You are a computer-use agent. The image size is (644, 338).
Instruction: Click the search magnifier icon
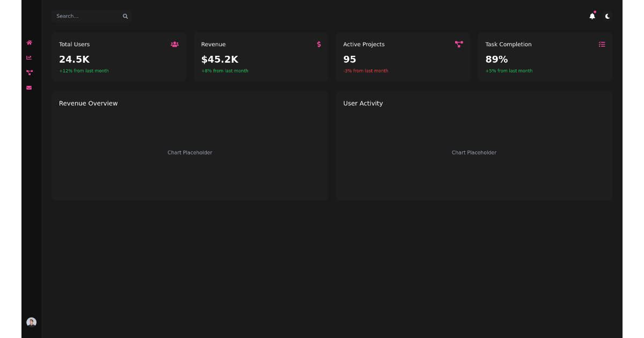[x=125, y=16]
